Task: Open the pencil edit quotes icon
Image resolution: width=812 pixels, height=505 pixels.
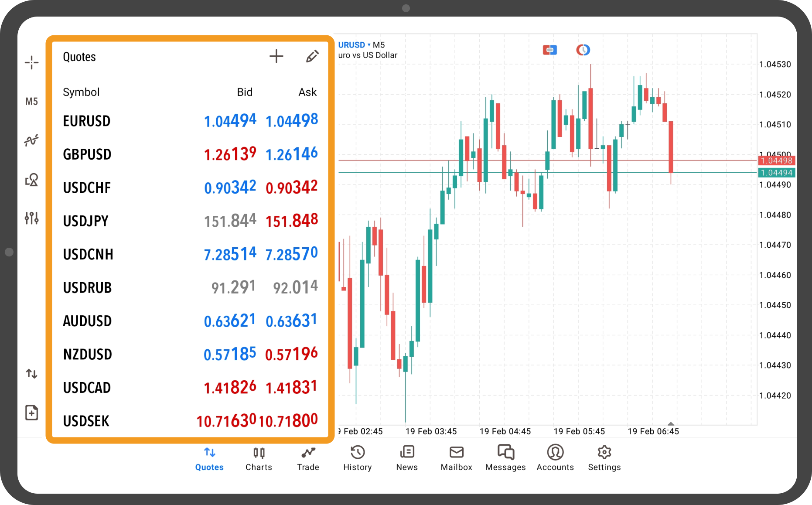Action: point(312,56)
